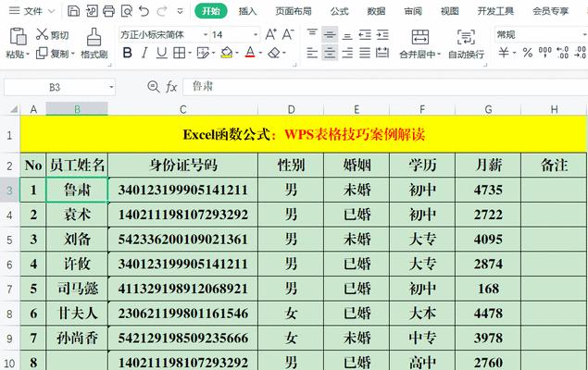Viewport: 588px width, 370px height.
Task: Expand the 合并居中 dropdown arrow
Action: (439, 55)
